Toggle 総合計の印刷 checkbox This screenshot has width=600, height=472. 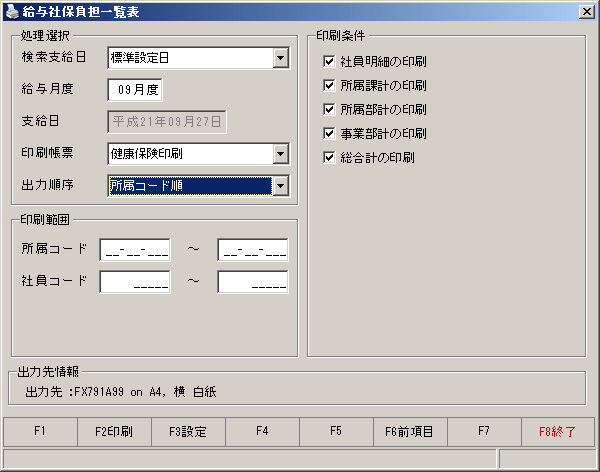click(329, 157)
